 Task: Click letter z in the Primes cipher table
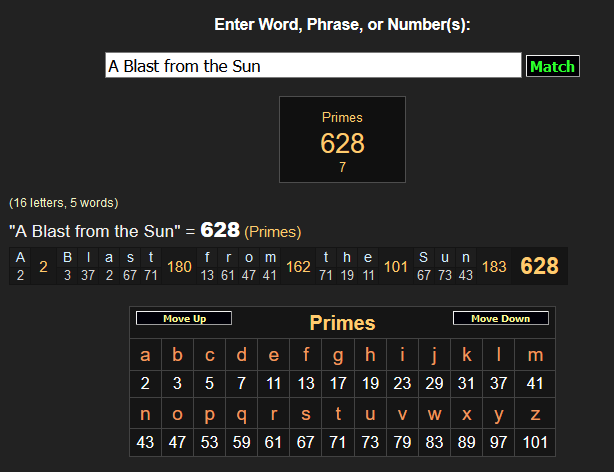[536, 414]
